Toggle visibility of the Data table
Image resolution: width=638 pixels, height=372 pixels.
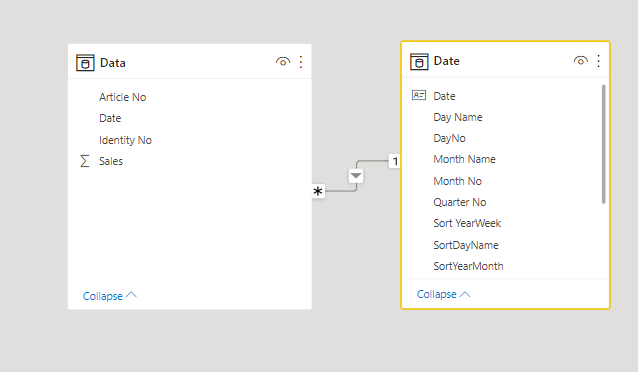coord(283,62)
